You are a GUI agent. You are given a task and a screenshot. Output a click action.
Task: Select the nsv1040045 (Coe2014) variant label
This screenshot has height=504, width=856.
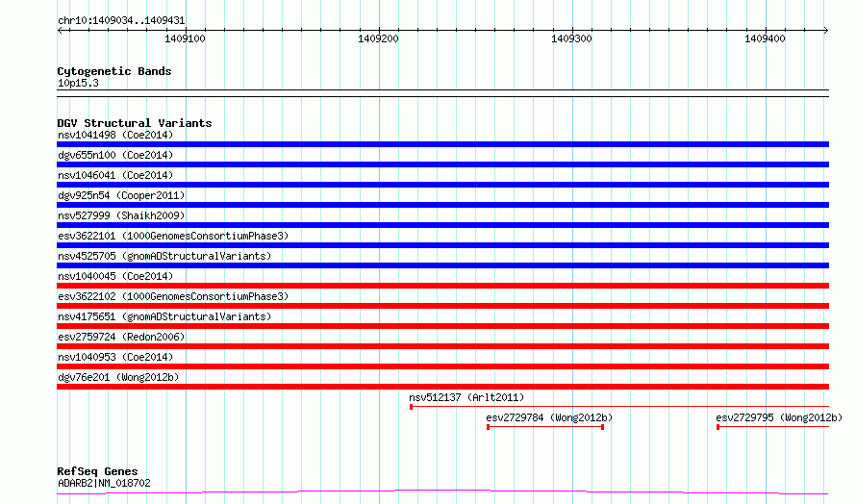[115, 276]
